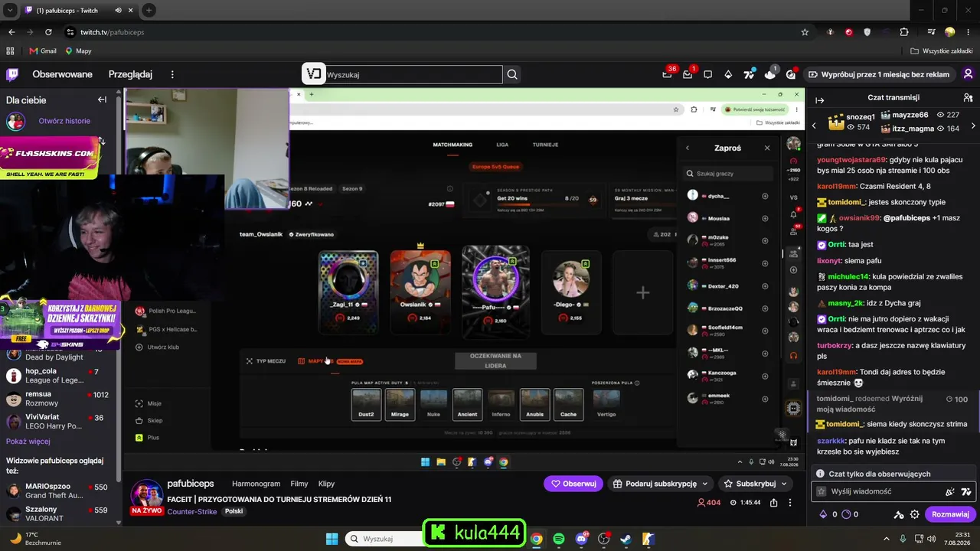Open Chrome extensions puzzle icon
This screenshot has width=980, height=551.
tap(904, 32)
